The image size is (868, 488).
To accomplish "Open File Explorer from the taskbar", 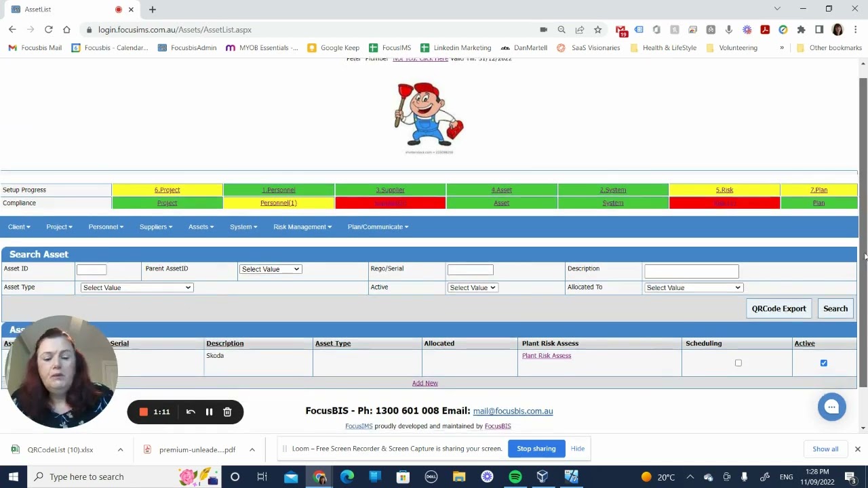I will coord(459,476).
